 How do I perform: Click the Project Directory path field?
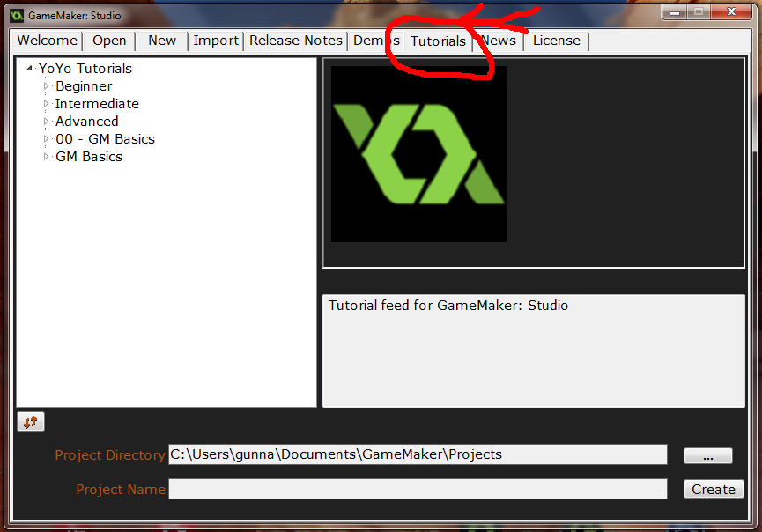(418, 454)
